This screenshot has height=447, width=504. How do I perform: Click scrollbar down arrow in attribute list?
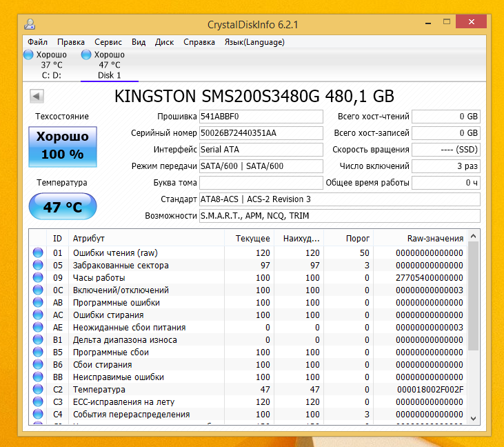[x=473, y=418]
